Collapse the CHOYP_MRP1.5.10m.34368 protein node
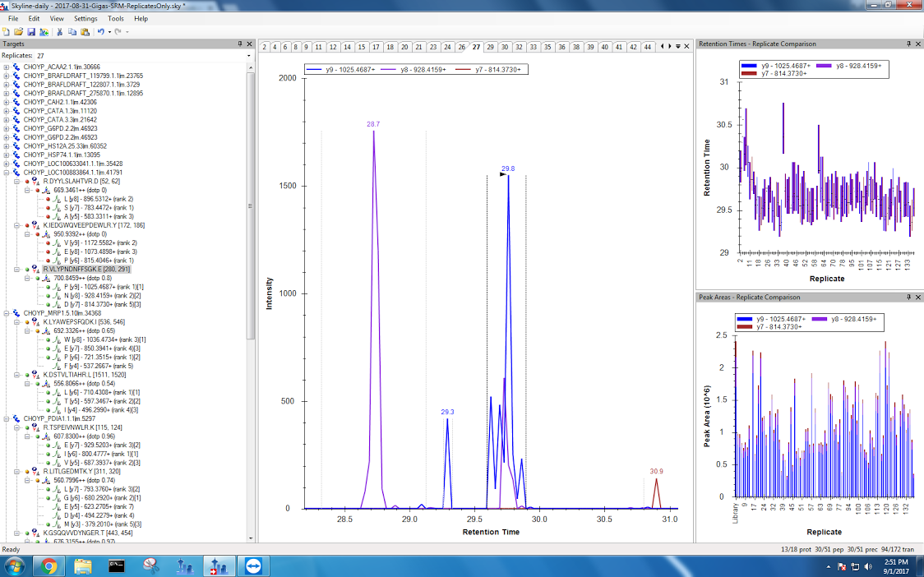The image size is (924, 577). pos(7,313)
